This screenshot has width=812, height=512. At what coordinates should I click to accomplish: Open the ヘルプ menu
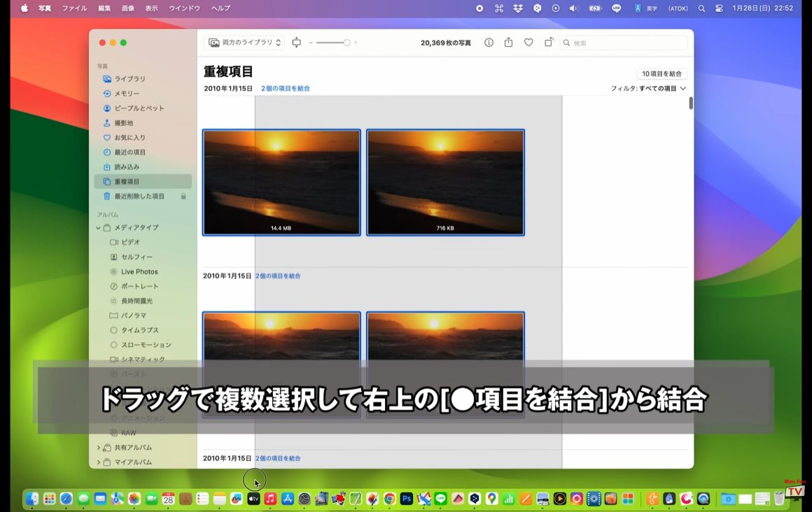pyautogui.click(x=220, y=8)
